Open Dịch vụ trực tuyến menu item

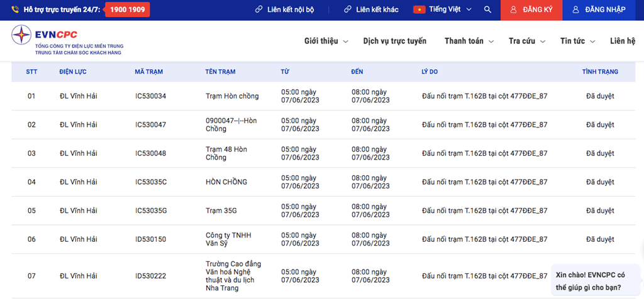(394, 41)
